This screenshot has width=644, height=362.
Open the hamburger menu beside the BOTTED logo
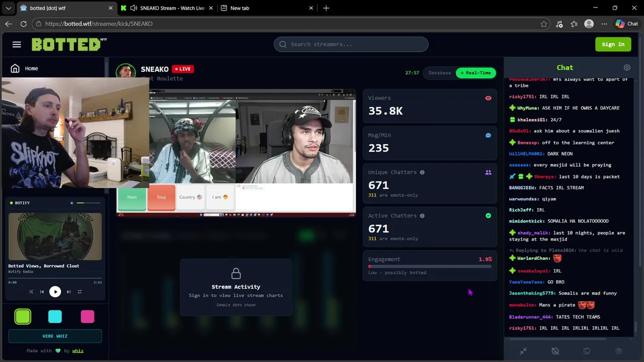(17, 44)
